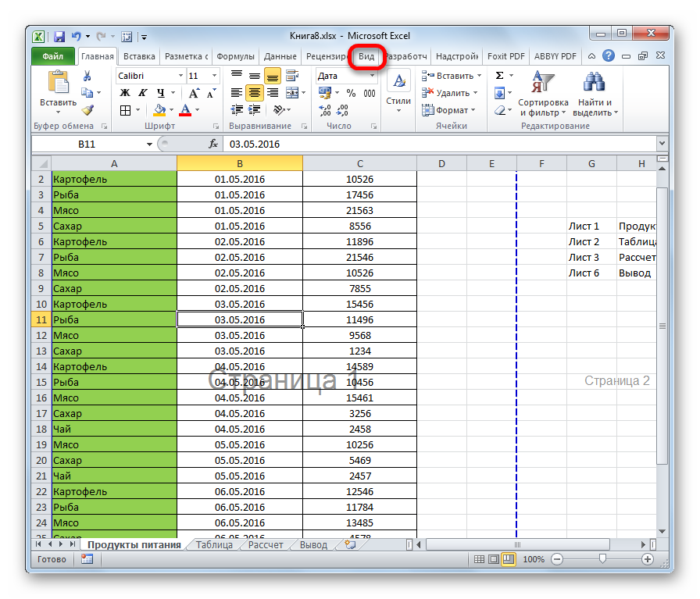The height and width of the screenshot is (599, 700).
Task: Open the Calibri font name dropdown
Action: coord(180,76)
